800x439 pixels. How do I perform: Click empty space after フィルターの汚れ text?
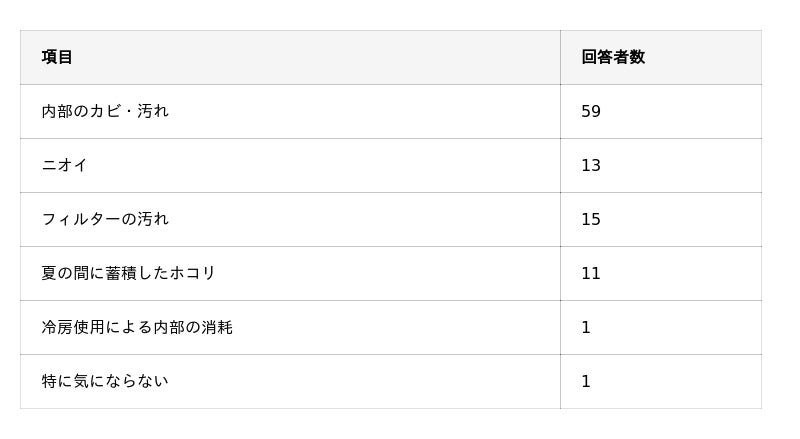pos(364,220)
